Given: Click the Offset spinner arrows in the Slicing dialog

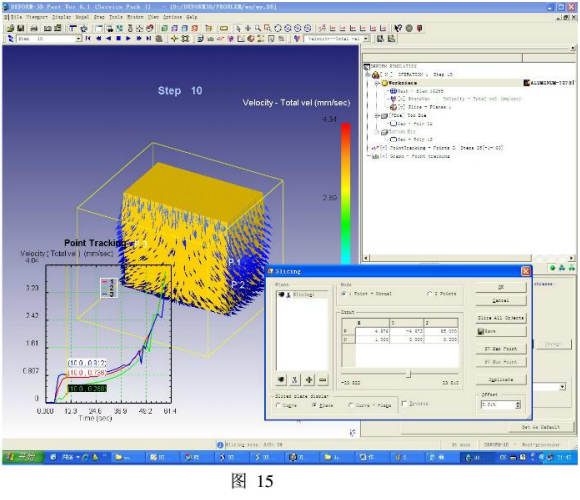Looking at the screenshot, I should point(518,405).
